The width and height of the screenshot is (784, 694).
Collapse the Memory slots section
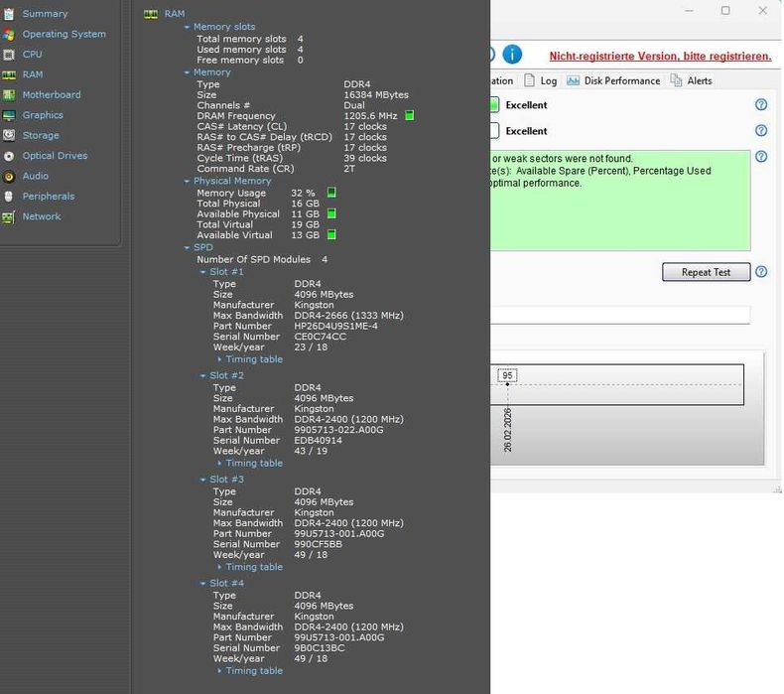pos(187,27)
